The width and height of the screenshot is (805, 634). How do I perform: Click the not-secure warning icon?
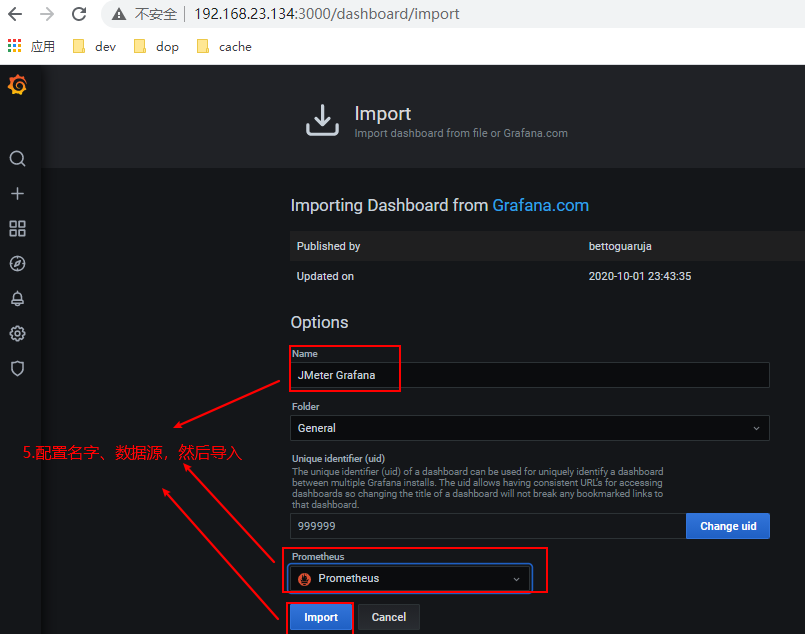click(119, 14)
